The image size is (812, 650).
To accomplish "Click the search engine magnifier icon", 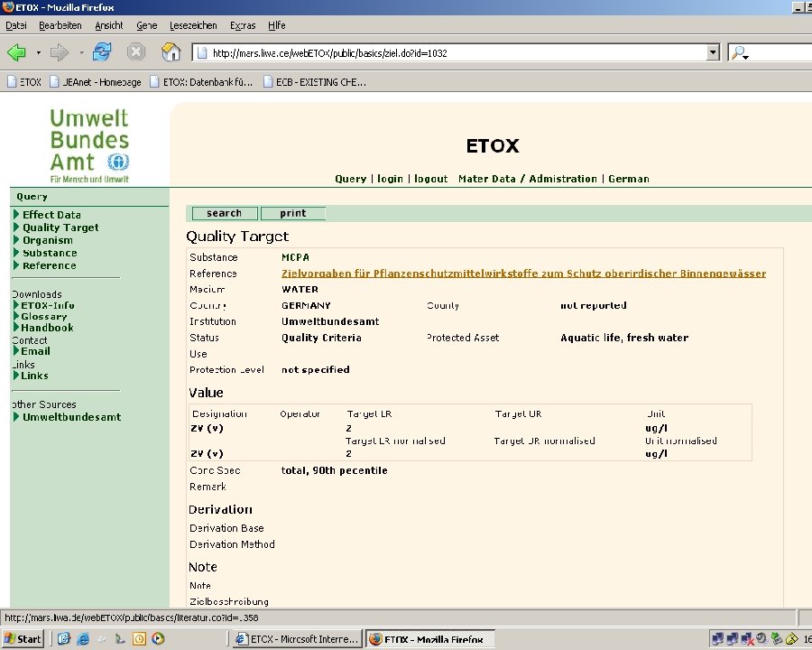I will point(738,52).
